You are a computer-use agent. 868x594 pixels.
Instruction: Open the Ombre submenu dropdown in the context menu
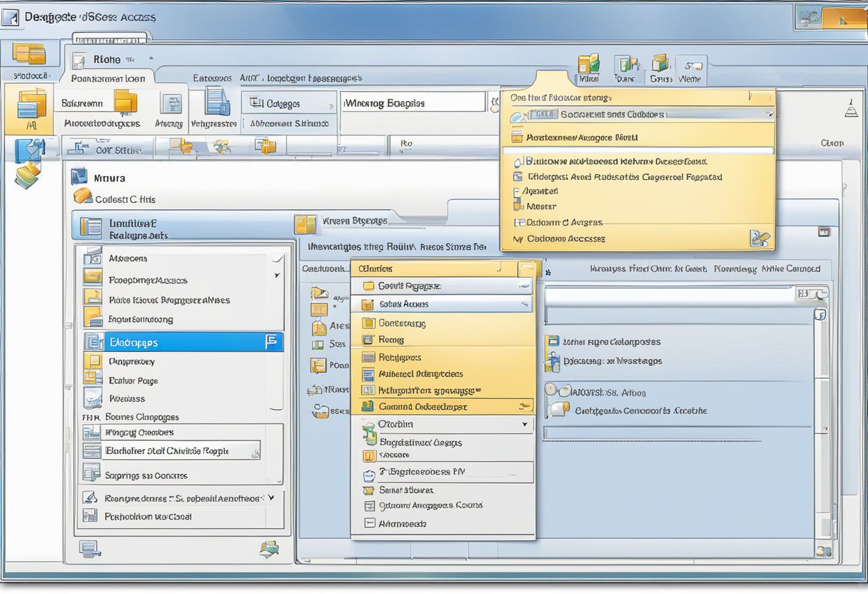pyautogui.click(x=524, y=423)
